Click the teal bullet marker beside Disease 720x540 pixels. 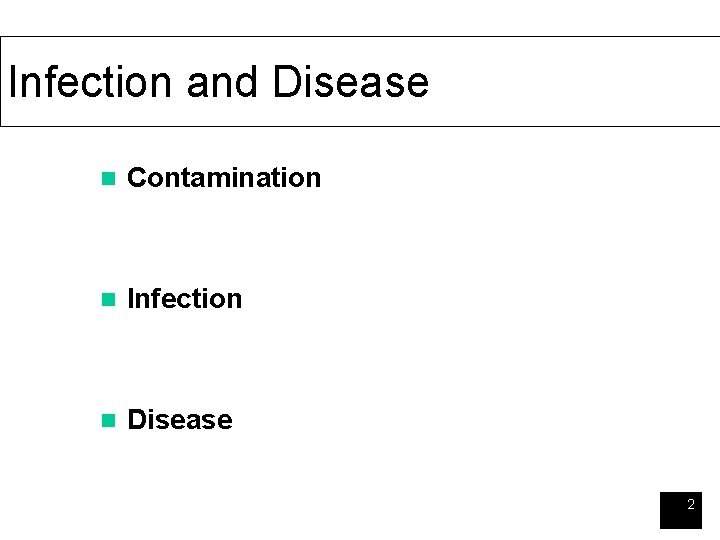pyautogui.click(x=109, y=421)
